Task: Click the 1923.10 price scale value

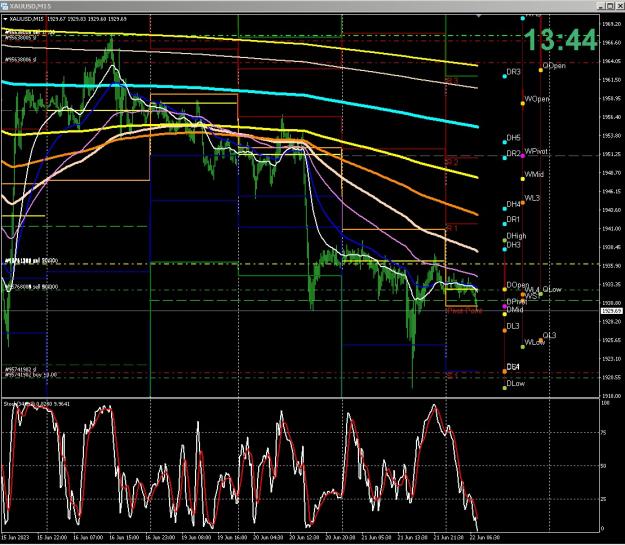Action: coord(611,358)
